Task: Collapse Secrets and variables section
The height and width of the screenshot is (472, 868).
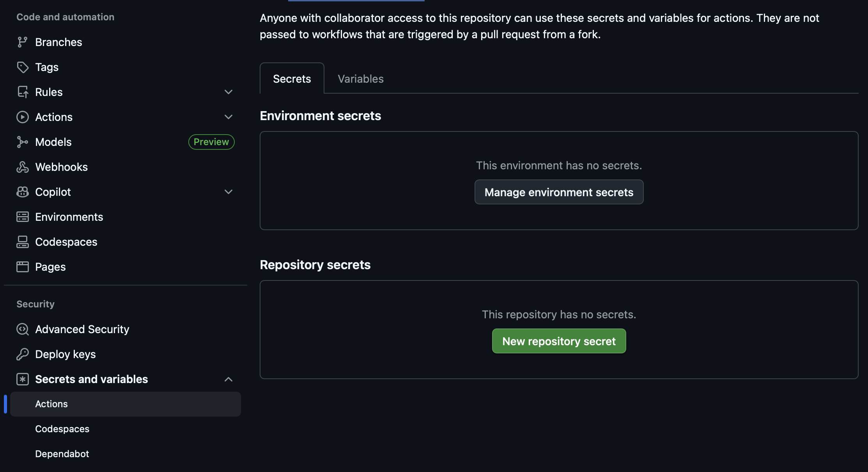Action: click(x=229, y=379)
